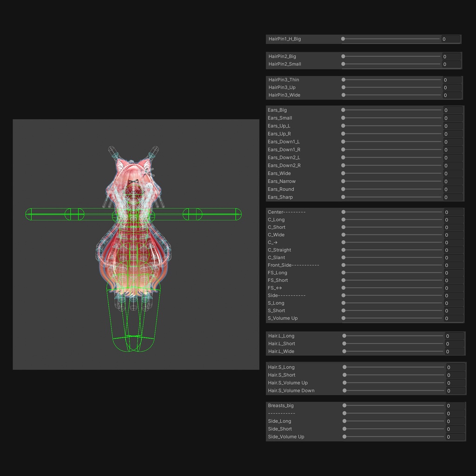Screen dimensions: 476x476
Task: Click the Ears_Down1_L value field
Action: [x=453, y=142]
